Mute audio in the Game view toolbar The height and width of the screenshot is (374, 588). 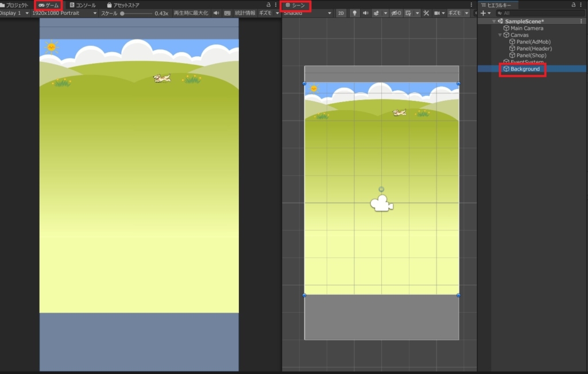coord(216,13)
